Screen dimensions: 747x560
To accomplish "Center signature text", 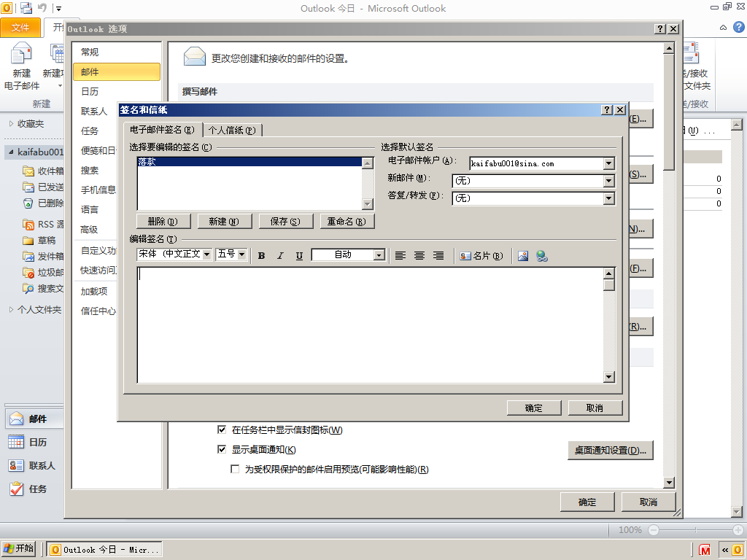I will tap(419, 256).
